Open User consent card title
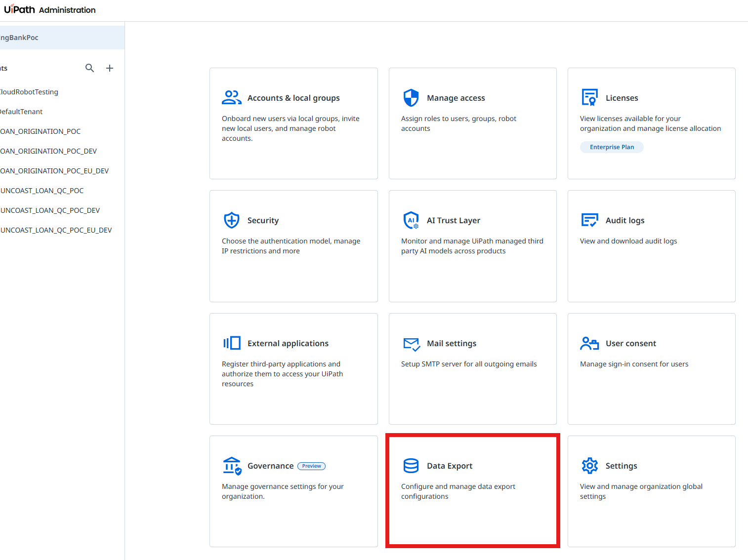The image size is (748, 560). [631, 343]
